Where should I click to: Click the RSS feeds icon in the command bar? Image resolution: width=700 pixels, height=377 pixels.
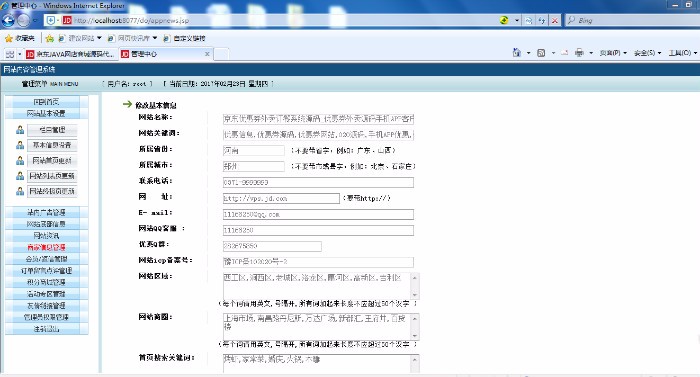pyautogui.click(x=541, y=53)
